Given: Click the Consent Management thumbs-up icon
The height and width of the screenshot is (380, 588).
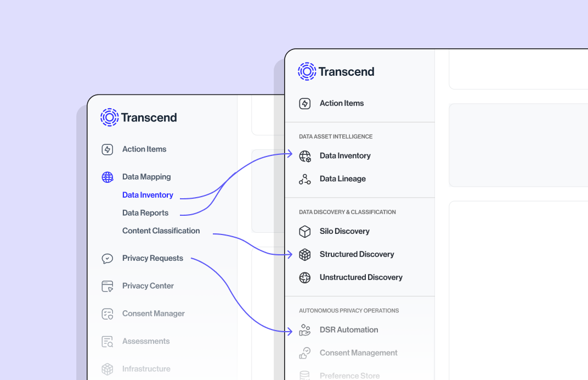Looking at the screenshot, I should pyautogui.click(x=305, y=353).
